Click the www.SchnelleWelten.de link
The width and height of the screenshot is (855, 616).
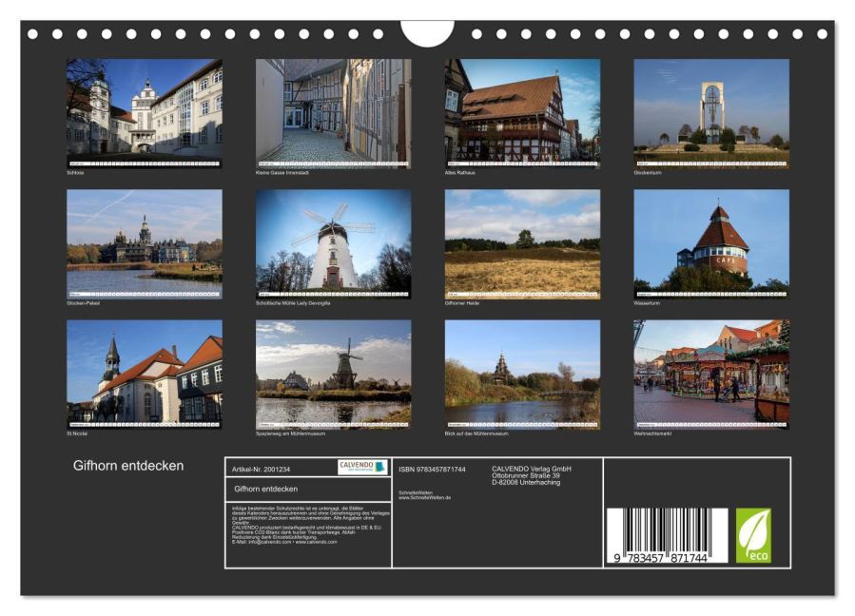(x=424, y=497)
